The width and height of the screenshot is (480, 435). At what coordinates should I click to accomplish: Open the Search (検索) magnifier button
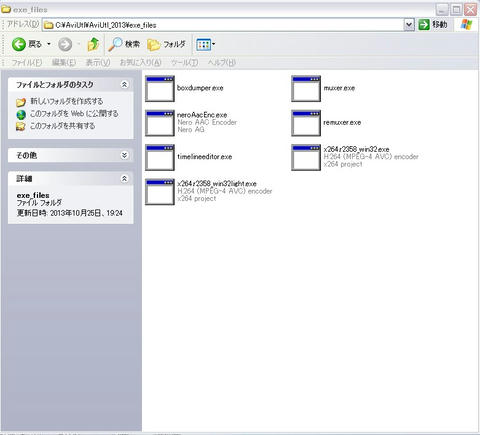point(124,44)
